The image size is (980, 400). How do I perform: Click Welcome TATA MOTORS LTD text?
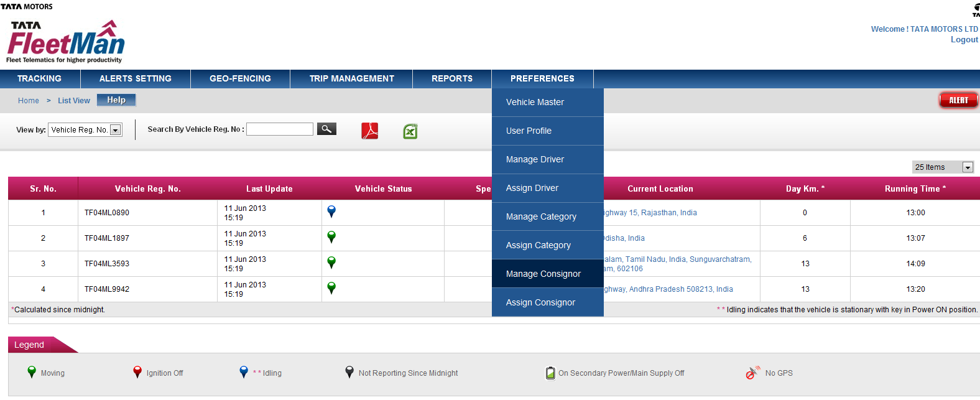pyautogui.click(x=925, y=29)
